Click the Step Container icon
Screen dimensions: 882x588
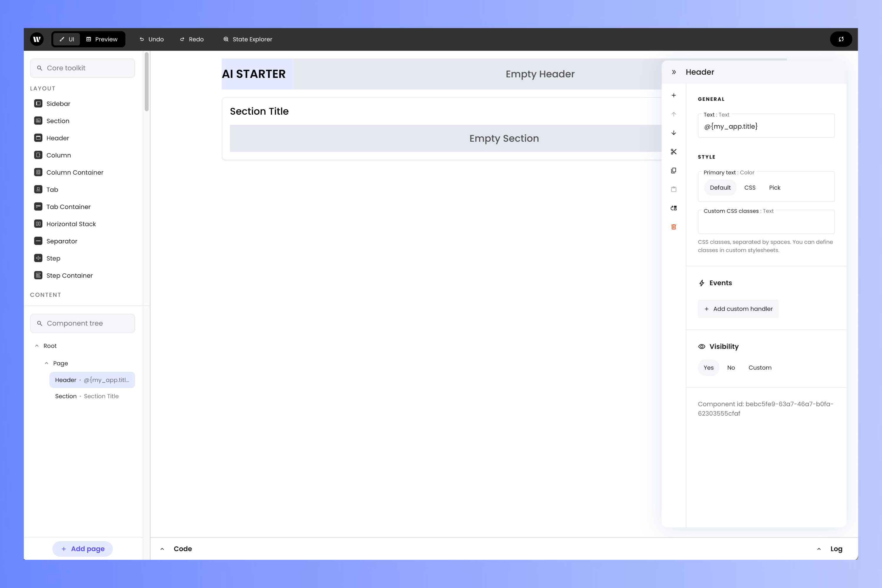[38, 275]
